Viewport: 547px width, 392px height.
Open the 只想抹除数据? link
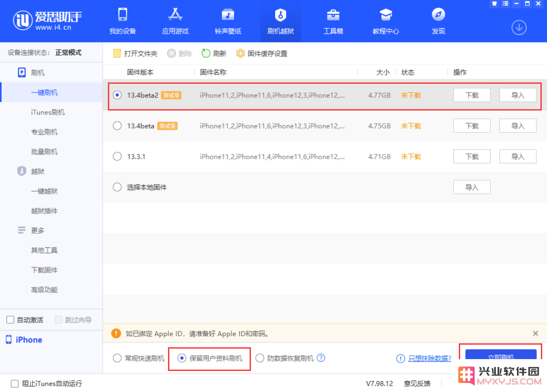point(429,358)
